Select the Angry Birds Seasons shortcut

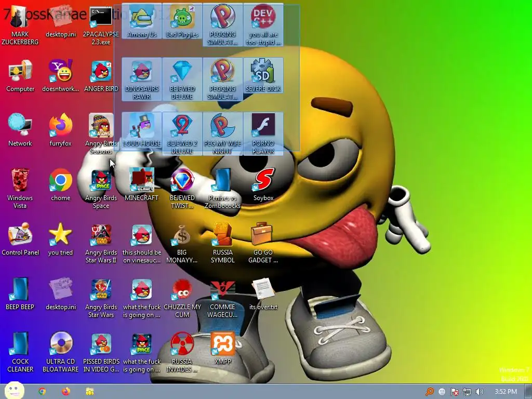click(101, 134)
